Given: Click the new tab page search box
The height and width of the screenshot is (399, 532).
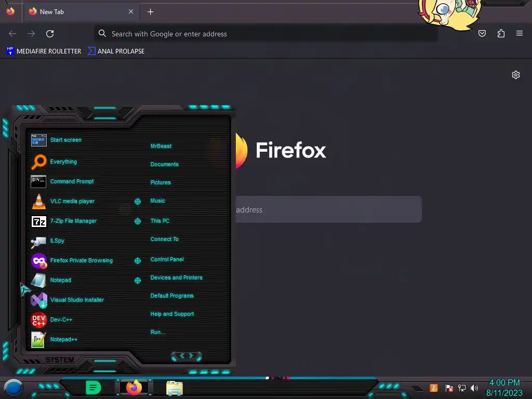Looking at the screenshot, I should 329,209.
